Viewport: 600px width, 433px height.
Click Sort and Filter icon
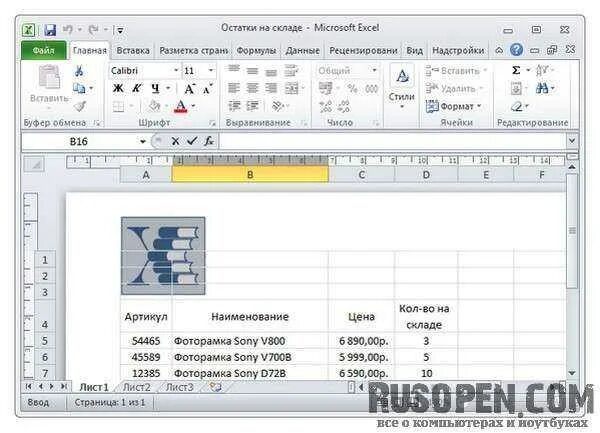click(x=542, y=70)
